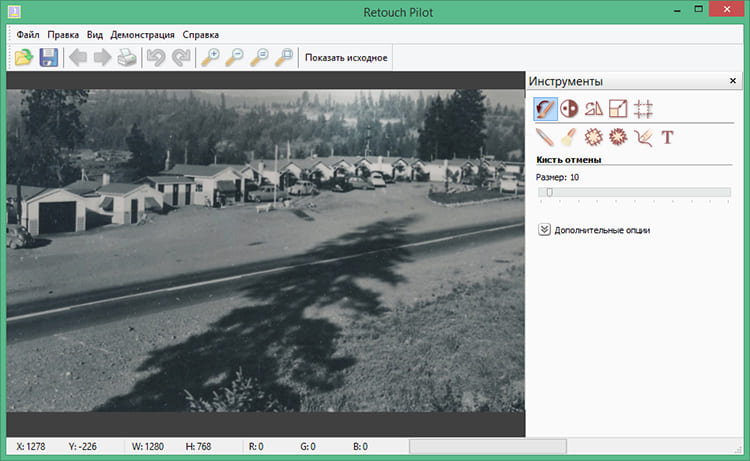The height and width of the screenshot is (461, 750).
Task: Pick the crop tool icon
Action: click(x=643, y=109)
